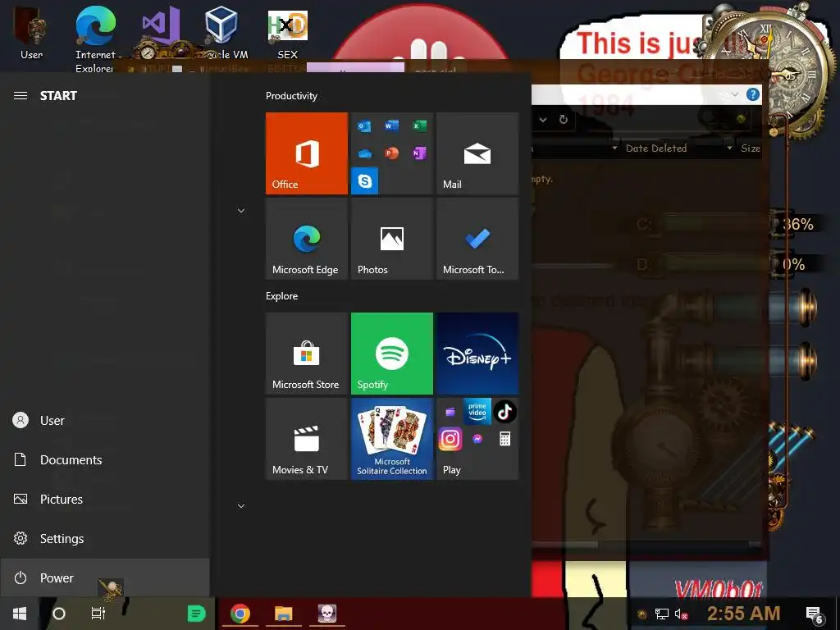Open Messenger icon in Play folder

tap(477, 440)
